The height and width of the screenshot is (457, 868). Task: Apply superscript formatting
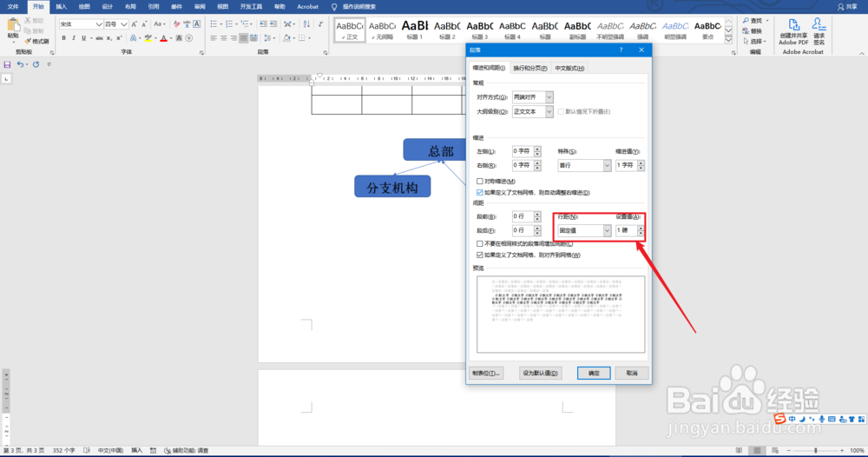pos(119,38)
